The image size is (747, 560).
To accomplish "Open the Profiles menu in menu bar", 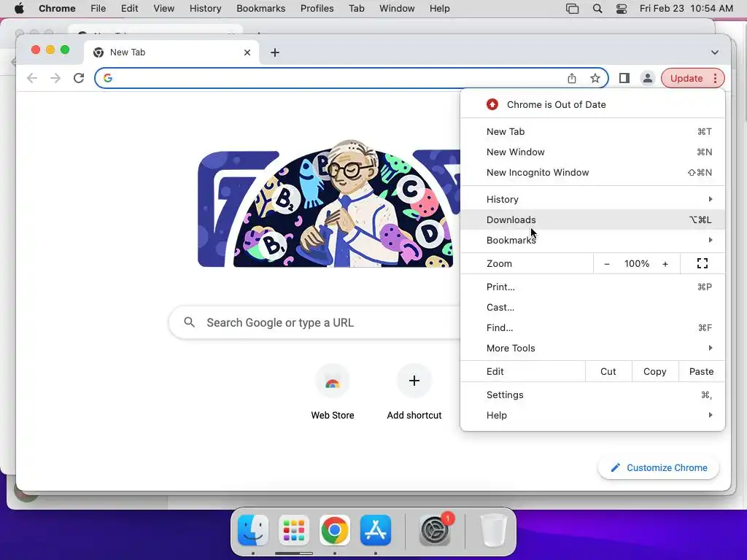I will coord(317,9).
